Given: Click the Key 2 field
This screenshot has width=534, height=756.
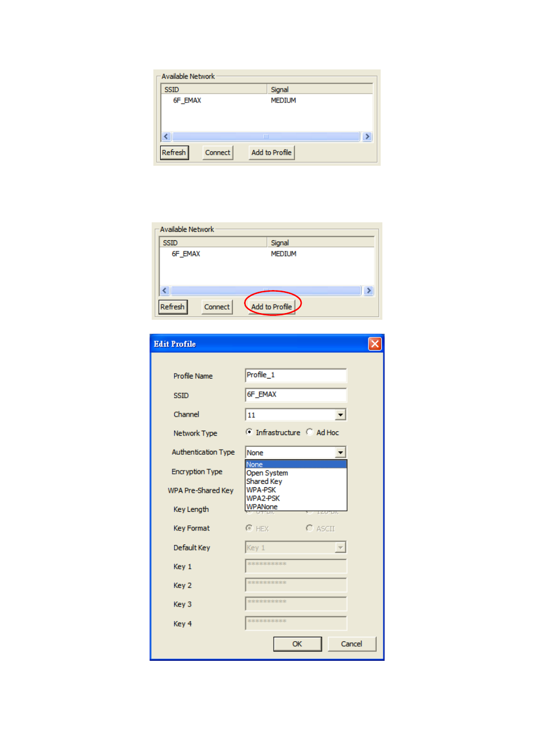Looking at the screenshot, I should click(x=296, y=585).
